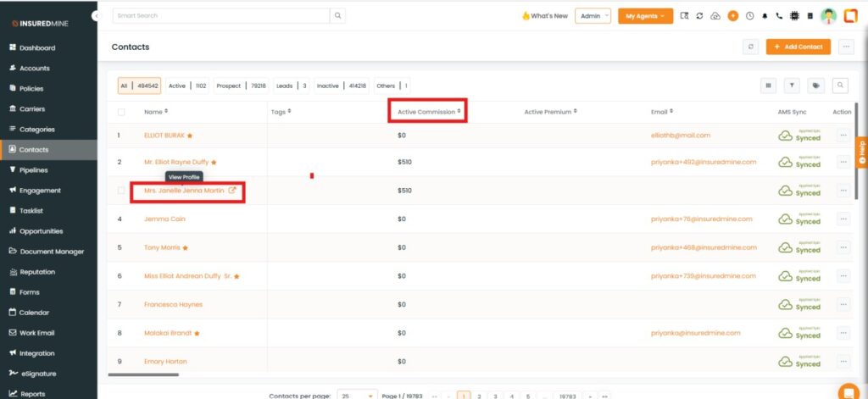The width and height of the screenshot is (868, 399).
Task: Click the Add Contact button
Action: pos(798,47)
